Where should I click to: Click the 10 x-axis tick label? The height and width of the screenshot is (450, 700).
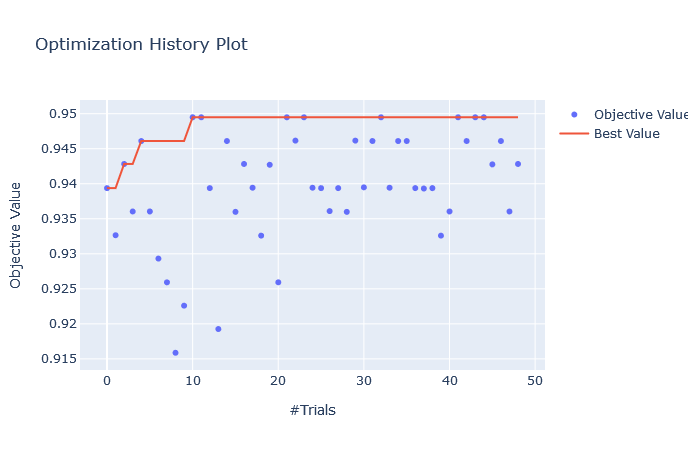point(192,380)
